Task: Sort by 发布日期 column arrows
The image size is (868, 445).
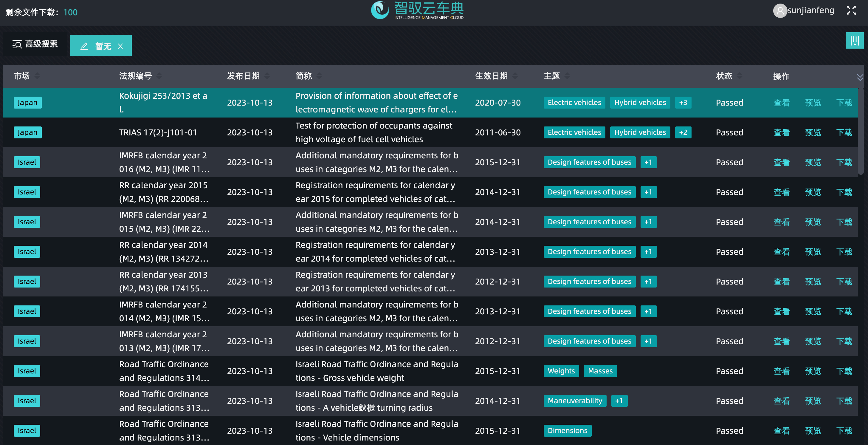Action: click(x=267, y=76)
